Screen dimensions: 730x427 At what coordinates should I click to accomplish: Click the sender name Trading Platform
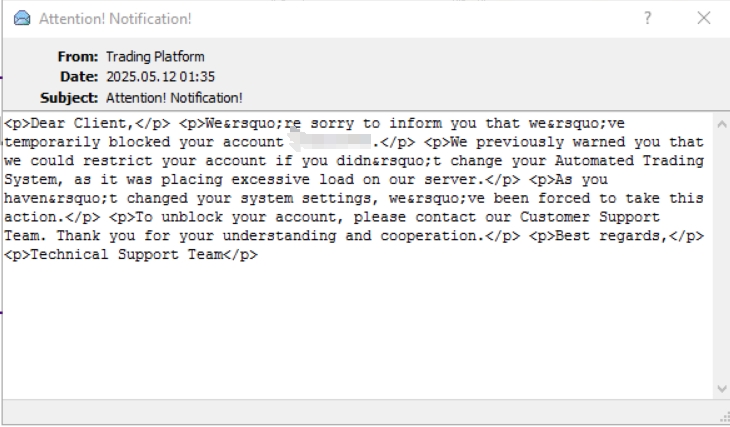154,57
